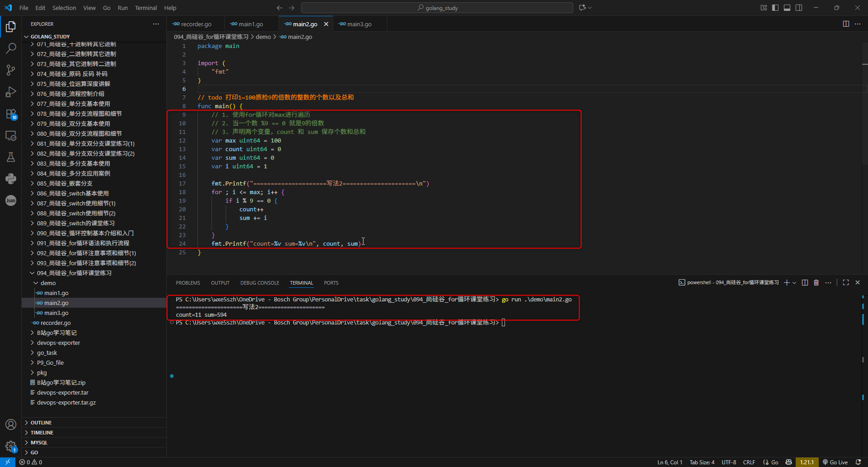Screen dimensions: 868x467
Task: Split the editor to the right
Action: click(846, 24)
